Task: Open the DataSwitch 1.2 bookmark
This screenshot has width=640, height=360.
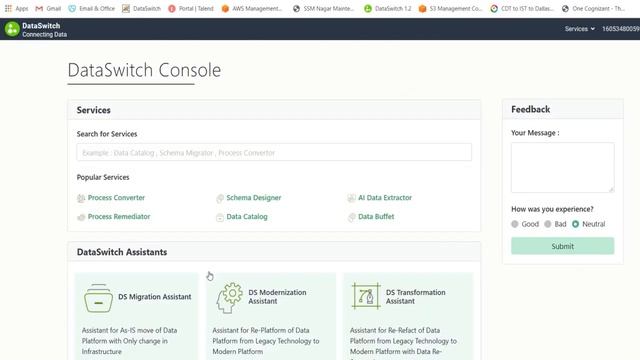Action: [388, 8]
